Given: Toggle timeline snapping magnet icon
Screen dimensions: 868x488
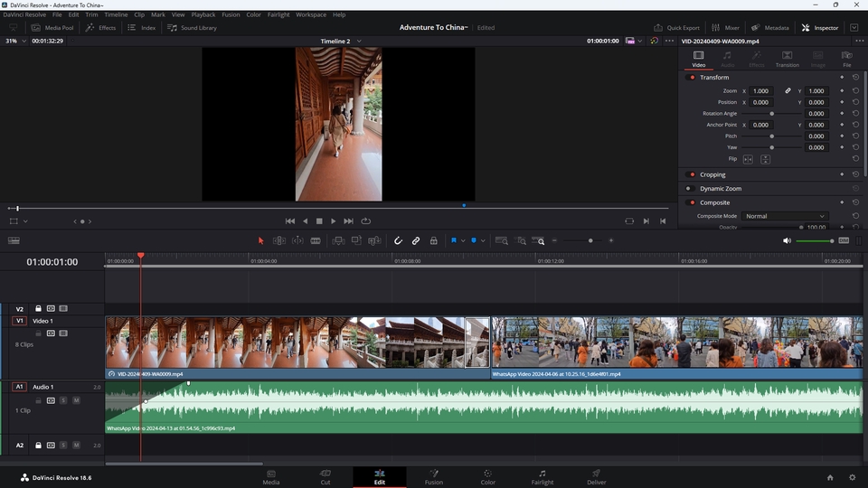Looking at the screenshot, I should (398, 240).
